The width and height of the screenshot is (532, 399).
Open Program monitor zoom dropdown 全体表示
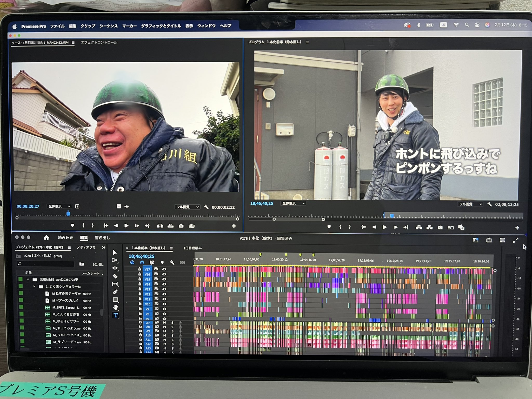tap(293, 203)
